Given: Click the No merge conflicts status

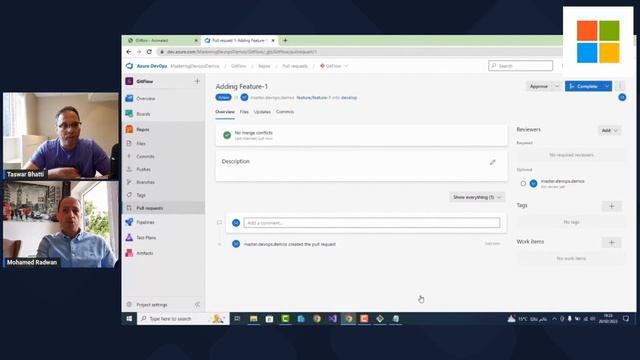Looking at the screenshot, I should click(253, 133).
